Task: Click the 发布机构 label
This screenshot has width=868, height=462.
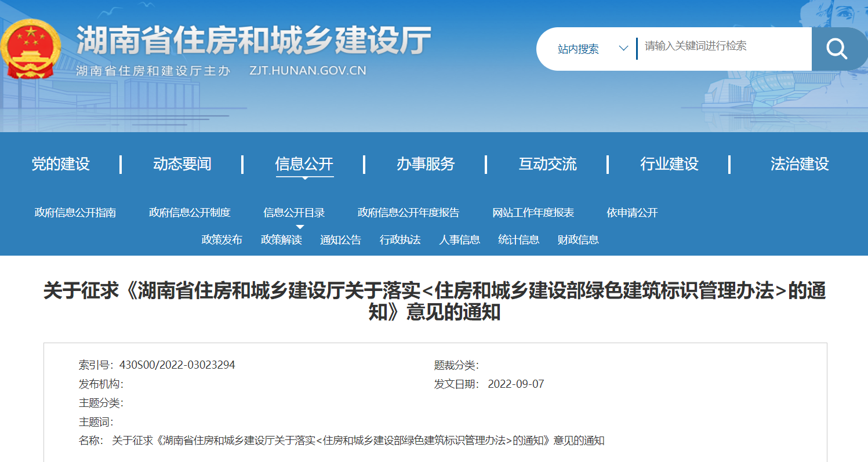Action: tap(101, 384)
